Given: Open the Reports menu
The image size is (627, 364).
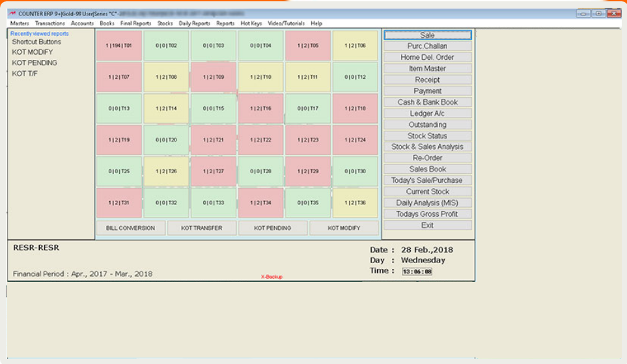Looking at the screenshot, I should (225, 23).
